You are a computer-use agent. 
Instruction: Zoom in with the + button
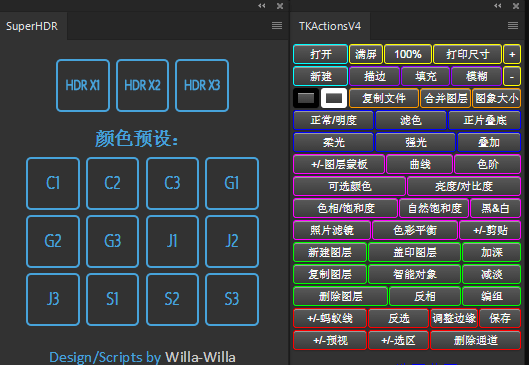coord(512,54)
